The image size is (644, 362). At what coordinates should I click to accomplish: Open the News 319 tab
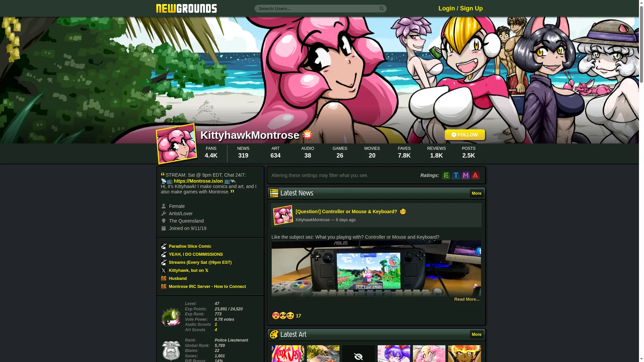point(243,153)
